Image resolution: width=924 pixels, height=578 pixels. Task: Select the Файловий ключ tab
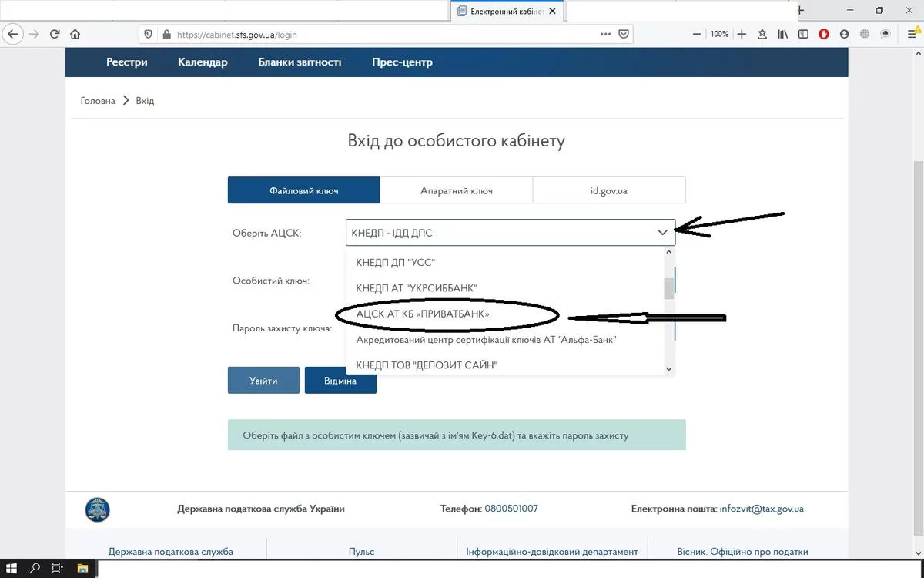[x=303, y=190]
